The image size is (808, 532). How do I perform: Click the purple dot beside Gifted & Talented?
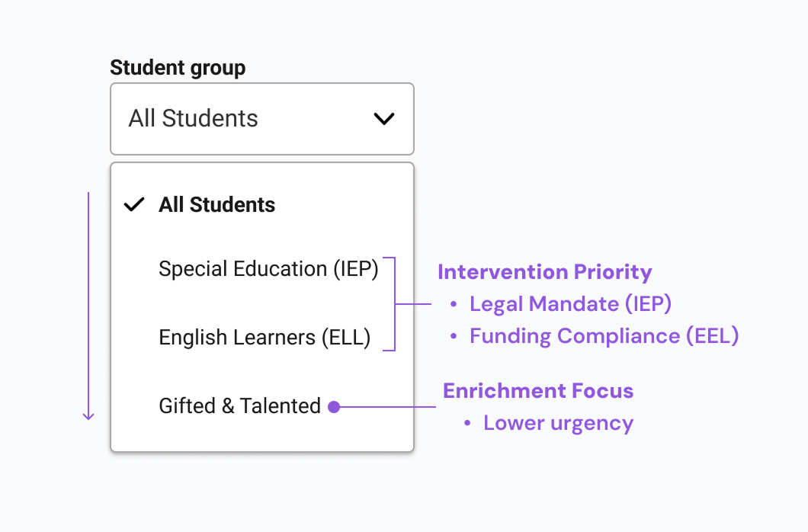(334, 407)
